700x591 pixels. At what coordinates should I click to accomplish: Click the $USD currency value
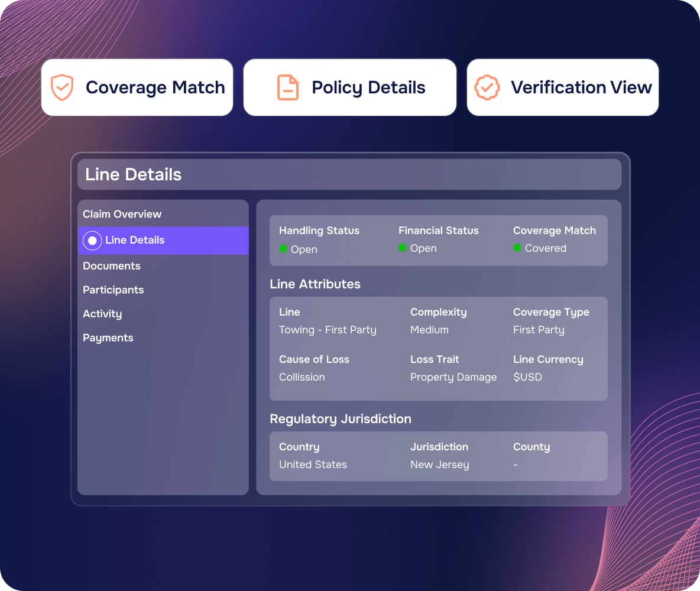[528, 377]
